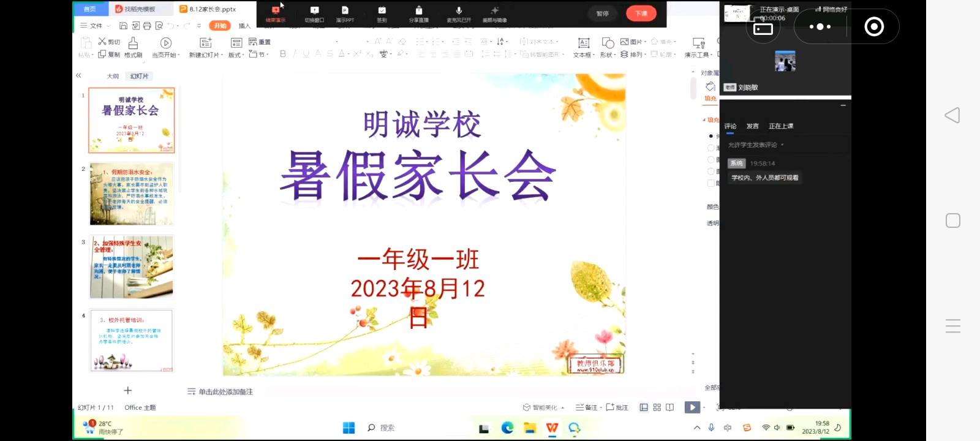Click the Sign-in (签到) icon
The height and width of the screenshot is (441, 980).
click(382, 10)
